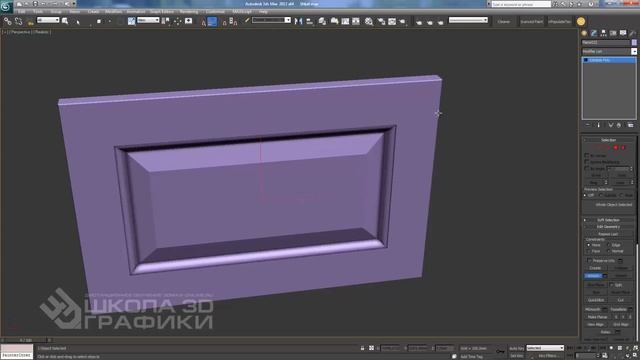This screenshot has width=640, height=360.
Task: Click the time slider at the timeline start
Action: [x=25, y=340]
